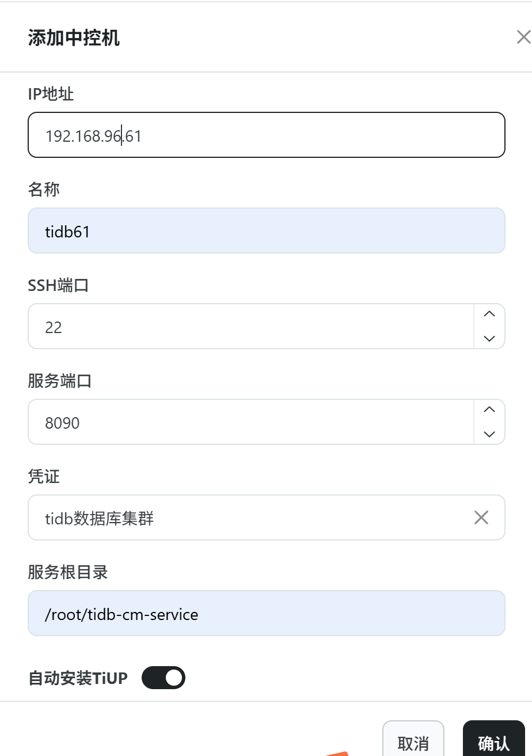The height and width of the screenshot is (756, 532).
Task: Disable the 自动安装TiUP switch
Action: 164,678
